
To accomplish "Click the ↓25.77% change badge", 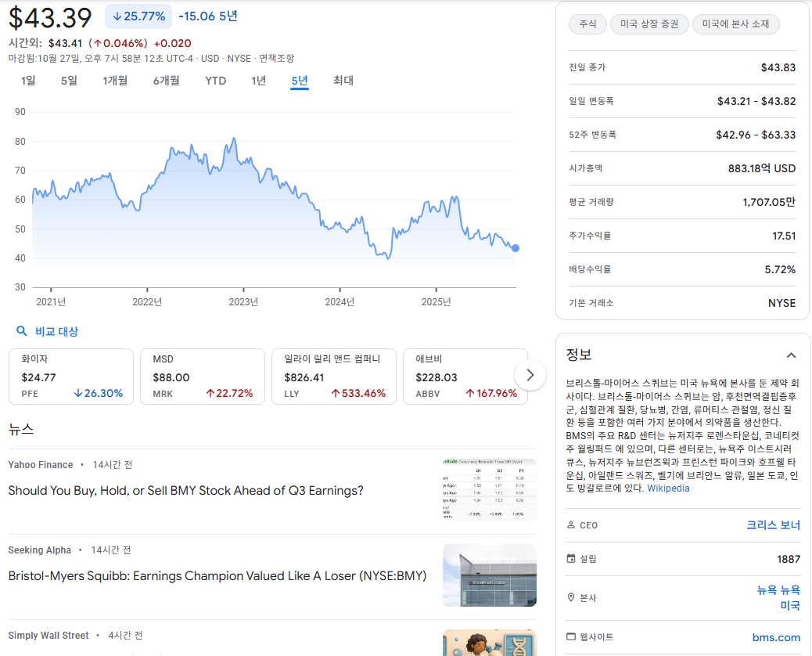I will pyautogui.click(x=138, y=16).
